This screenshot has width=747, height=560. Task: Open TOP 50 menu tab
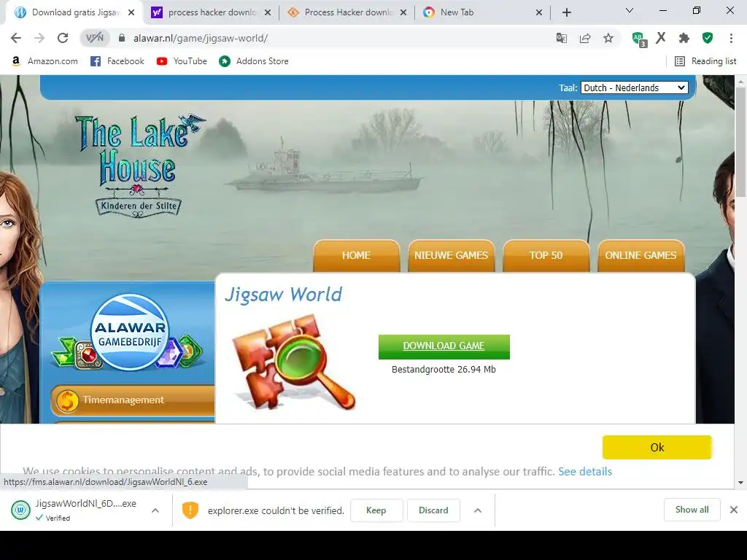[546, 255]
